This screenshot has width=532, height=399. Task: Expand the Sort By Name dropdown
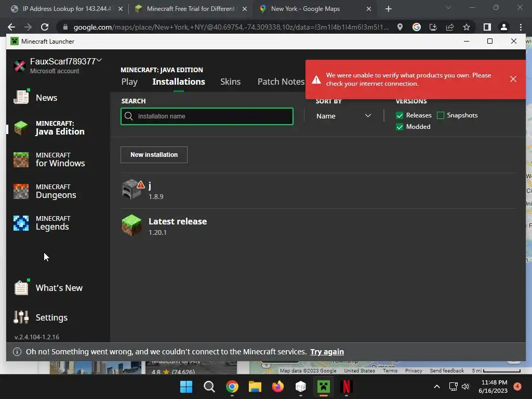pos(343,116)
